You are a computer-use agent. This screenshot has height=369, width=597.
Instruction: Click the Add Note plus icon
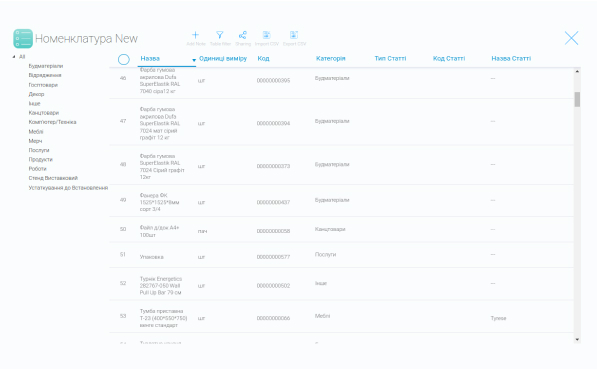coord(195,35)
